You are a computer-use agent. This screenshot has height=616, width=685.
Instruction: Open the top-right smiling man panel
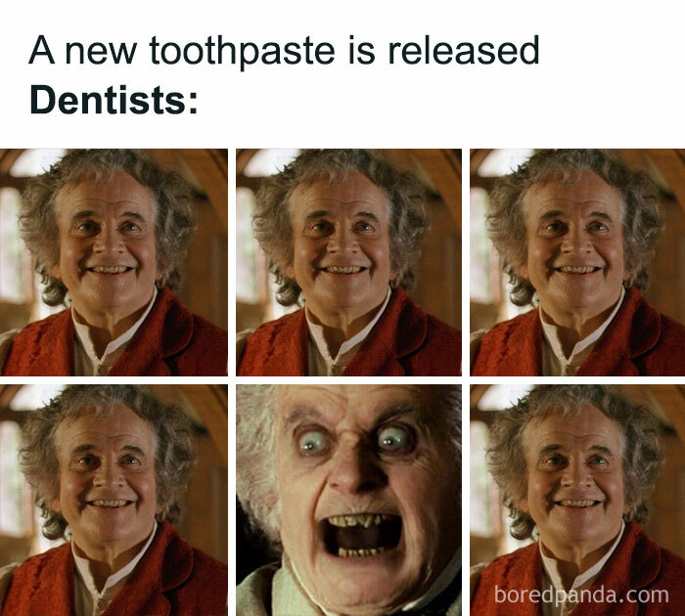577,262
